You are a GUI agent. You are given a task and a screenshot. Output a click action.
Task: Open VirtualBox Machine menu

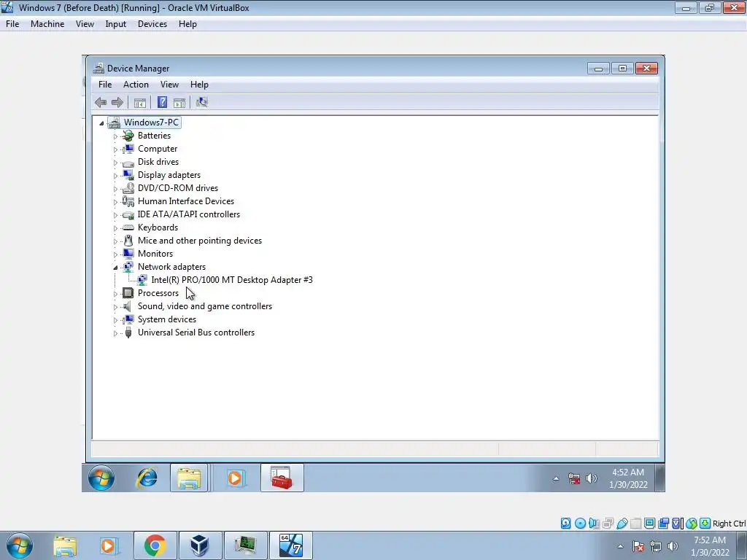[47, 24]
